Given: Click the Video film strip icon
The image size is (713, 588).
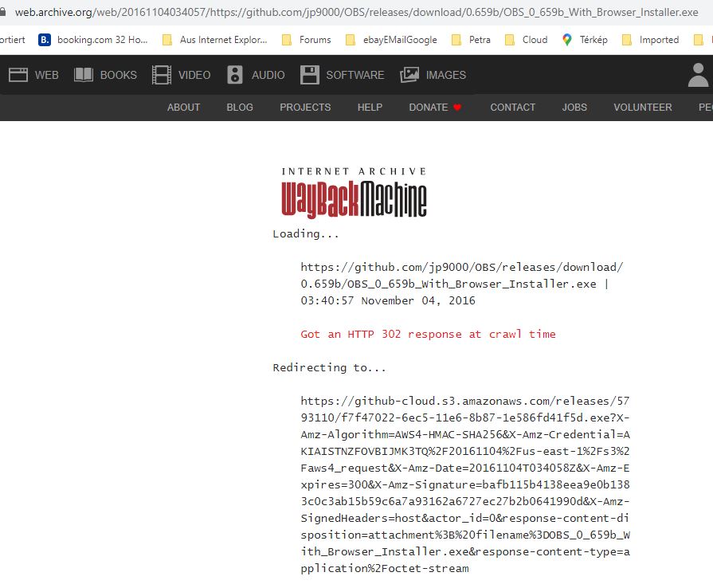Looking at the screenshot, I should click(162, 75).
